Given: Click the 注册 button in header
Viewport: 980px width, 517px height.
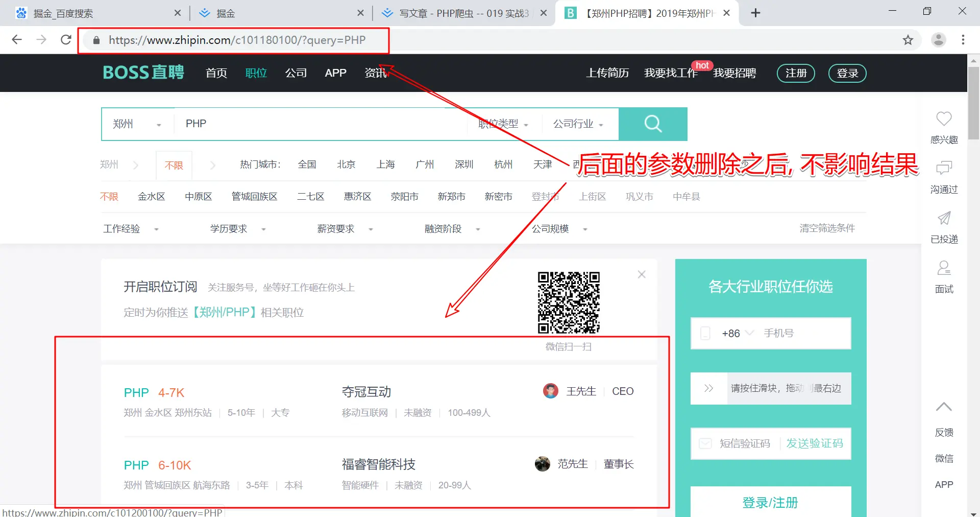Looking at the screenshot, I should (796, 73).
